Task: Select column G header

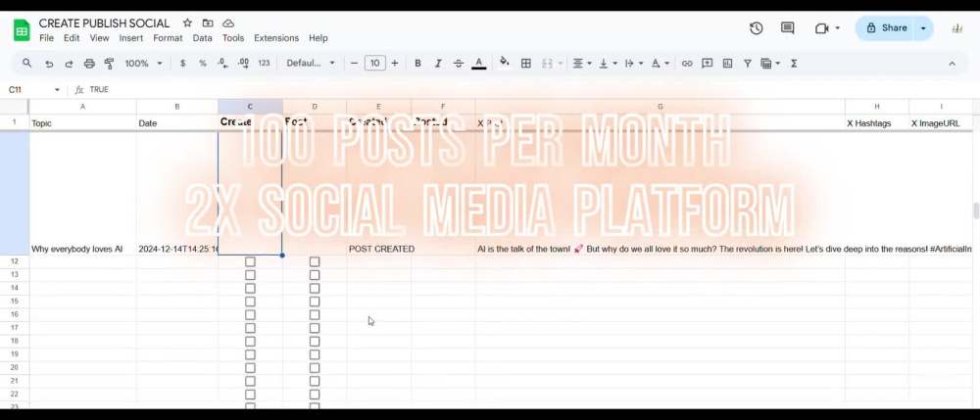Action: tap(660, 107)
